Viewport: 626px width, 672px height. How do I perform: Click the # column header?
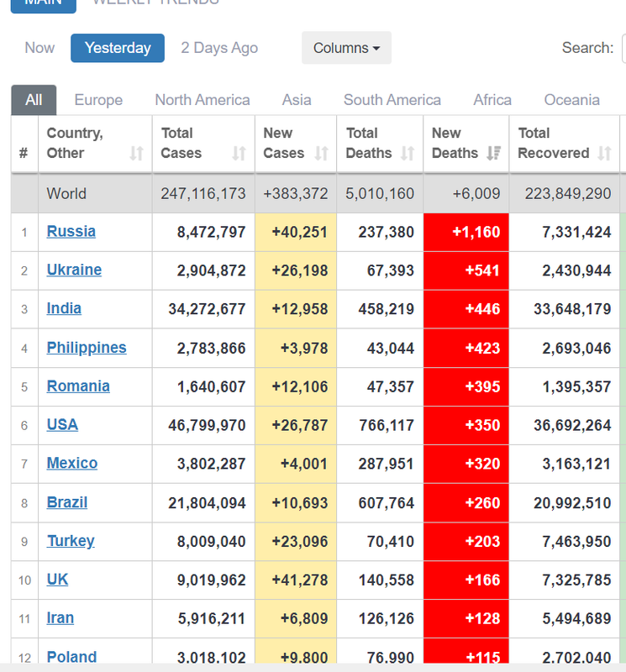24,144
